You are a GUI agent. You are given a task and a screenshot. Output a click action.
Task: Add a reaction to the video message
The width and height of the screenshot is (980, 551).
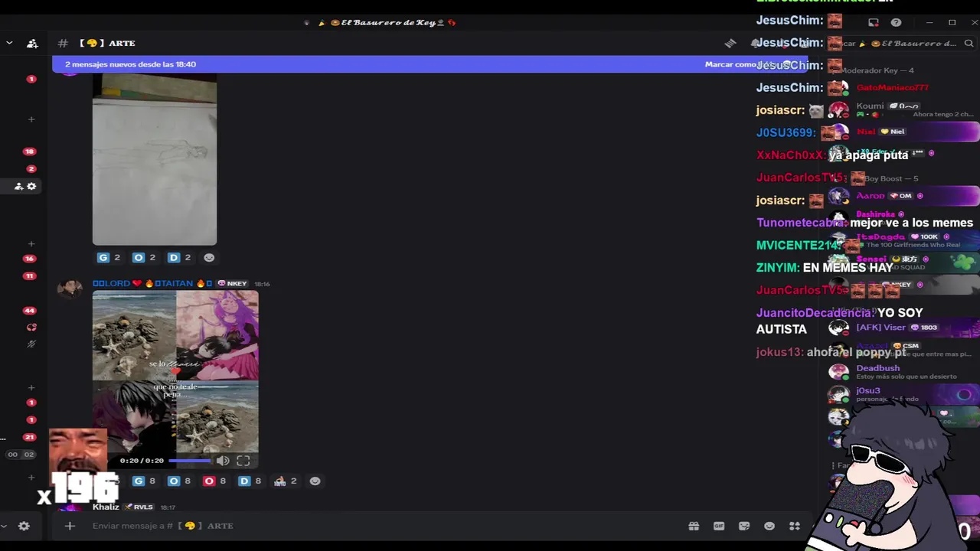click(315, 481)
